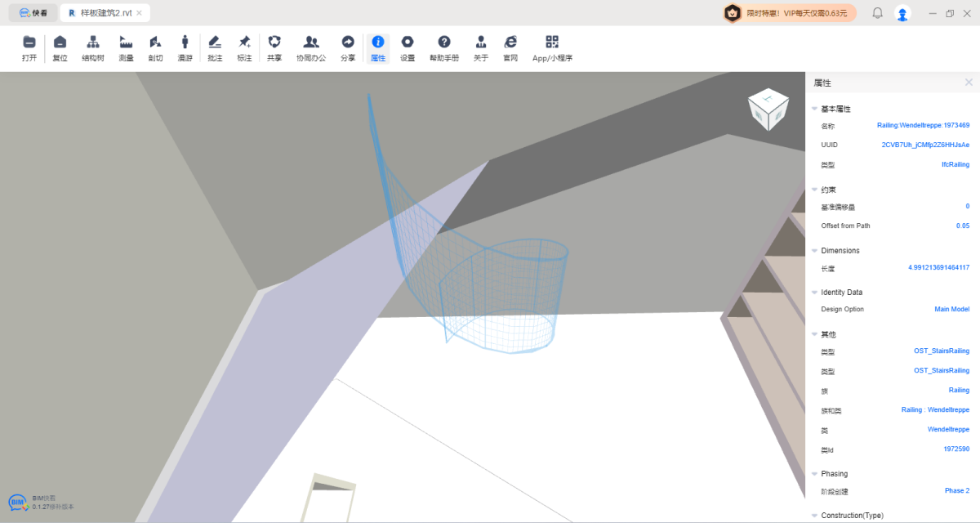This screenshot has height=523, width=980.
Task: Click the VIP limited-time offer banner
Action: [789, 13]
